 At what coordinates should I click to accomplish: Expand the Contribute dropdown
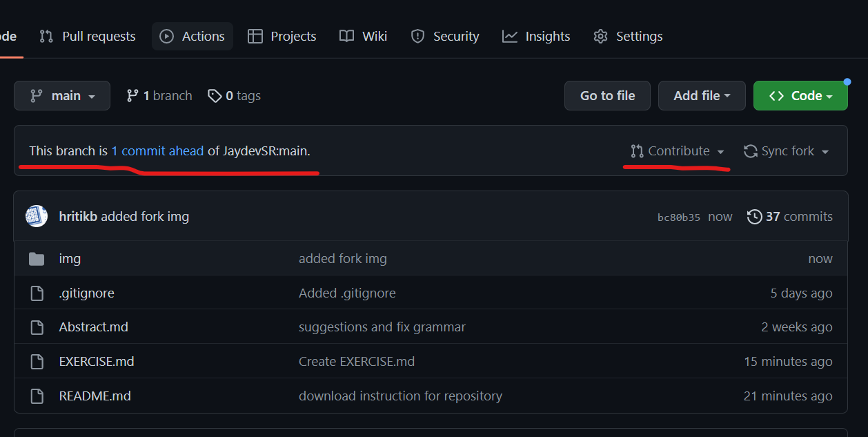click(678, 150)
